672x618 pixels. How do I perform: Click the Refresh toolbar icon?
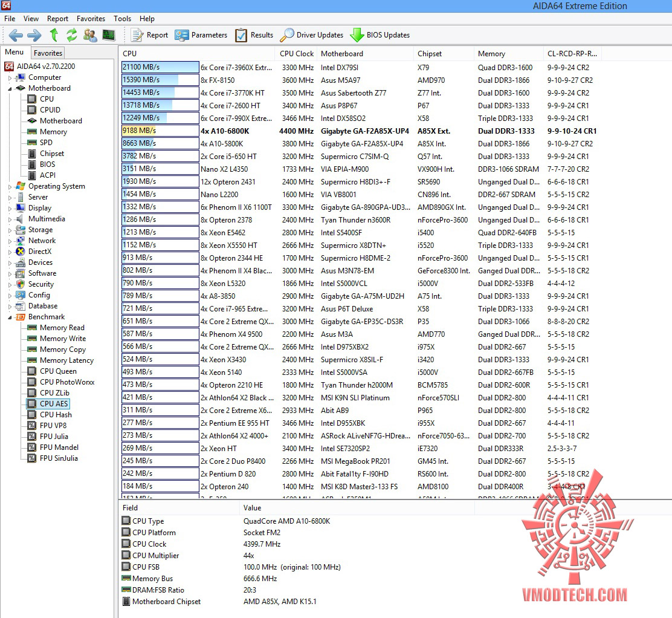(71, 34)
